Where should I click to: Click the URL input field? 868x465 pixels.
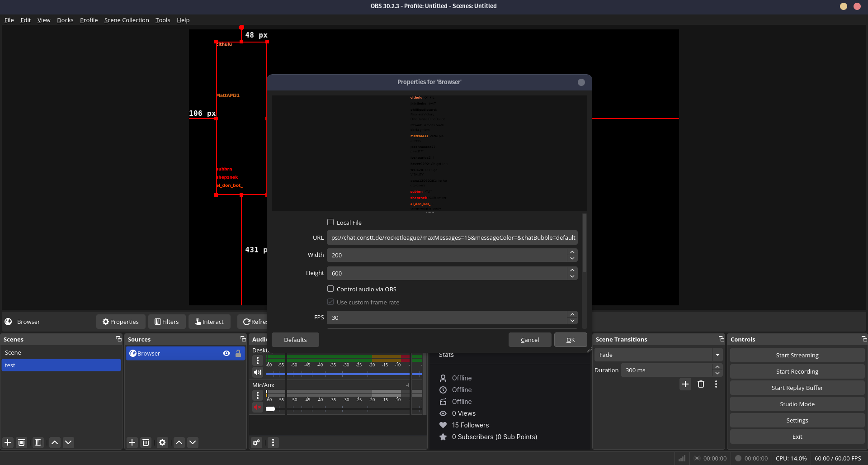click(452, 237)
